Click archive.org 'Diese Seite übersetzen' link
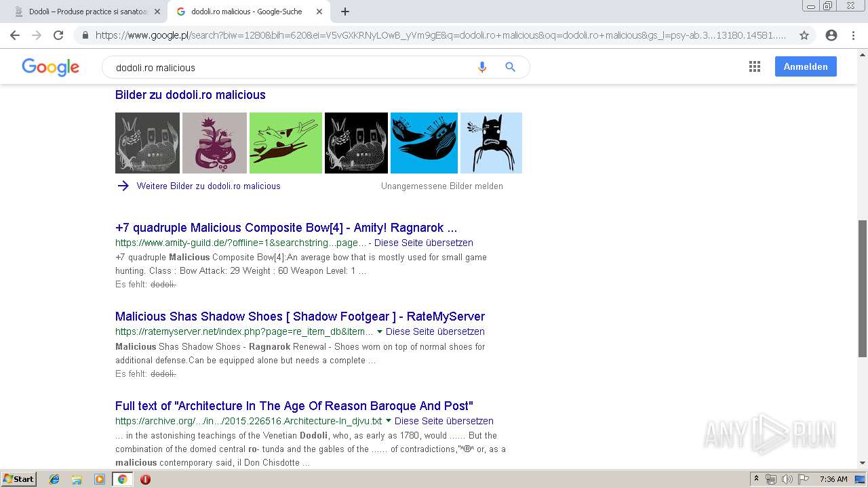This screenshot has width=868, height=488. pyautogui.click(x=444, y=421)
